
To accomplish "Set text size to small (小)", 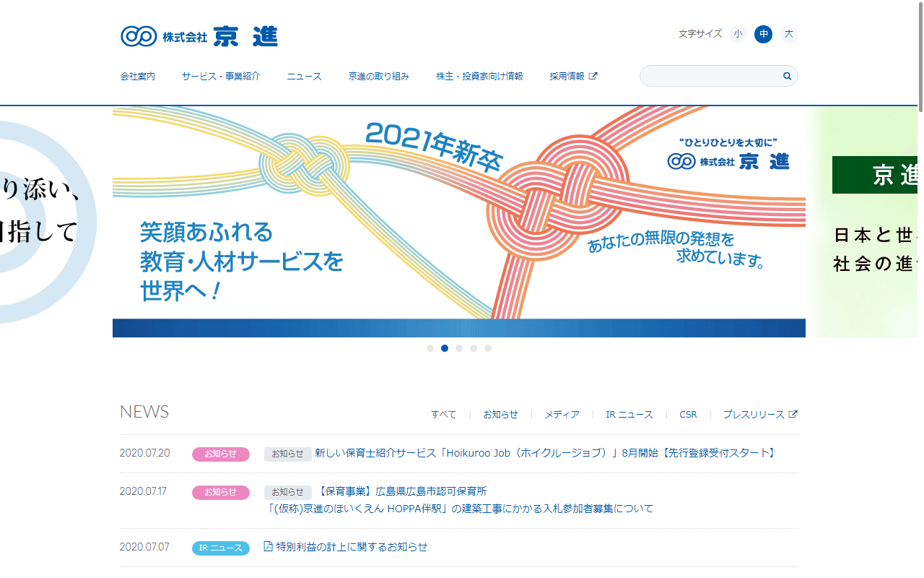I will 738,34.
